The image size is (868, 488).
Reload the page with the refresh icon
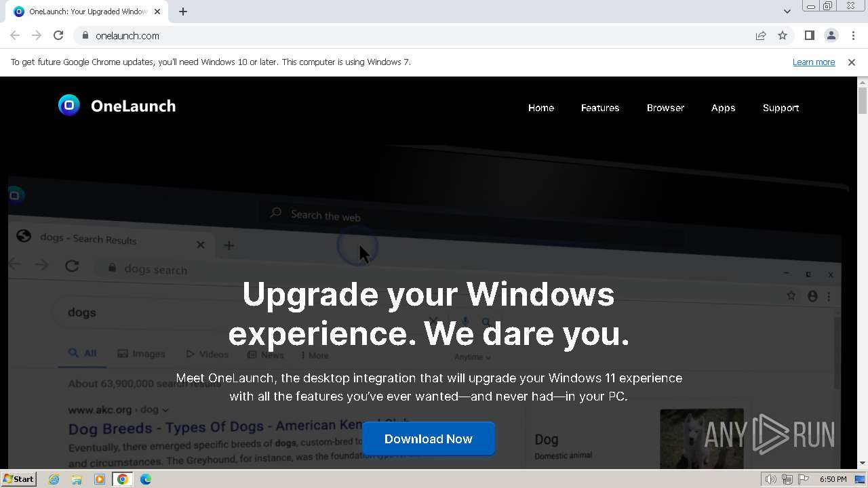[x=58, y=35]
